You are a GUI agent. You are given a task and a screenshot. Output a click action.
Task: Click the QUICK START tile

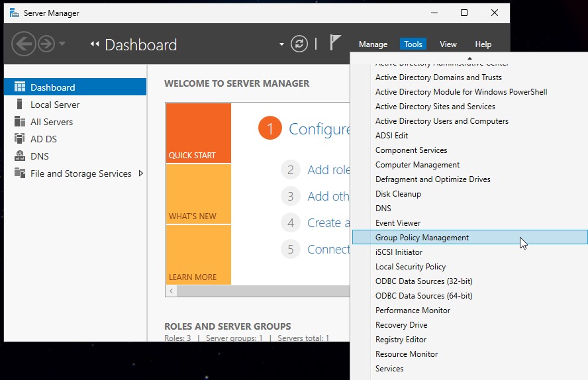point(199,133)
